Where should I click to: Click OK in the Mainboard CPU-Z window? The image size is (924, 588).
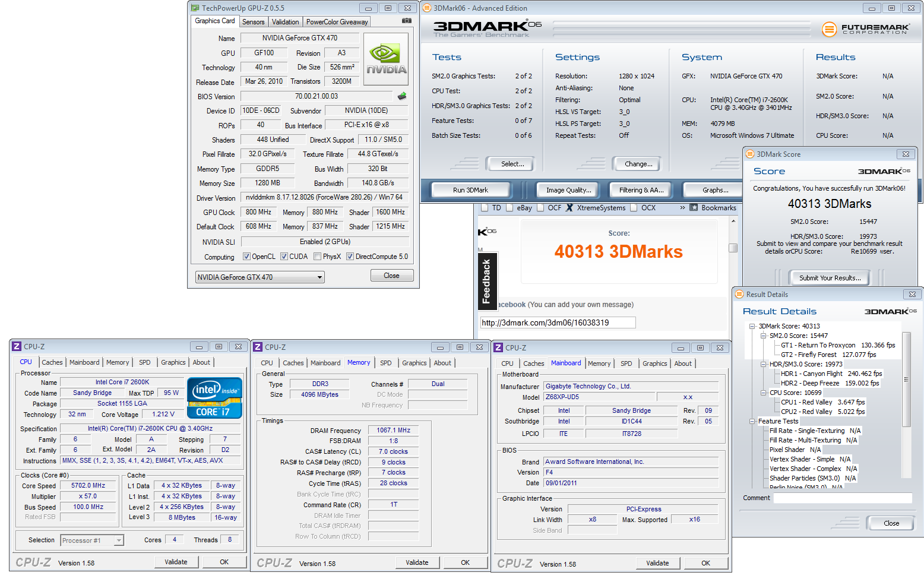(x=705, y=563)
